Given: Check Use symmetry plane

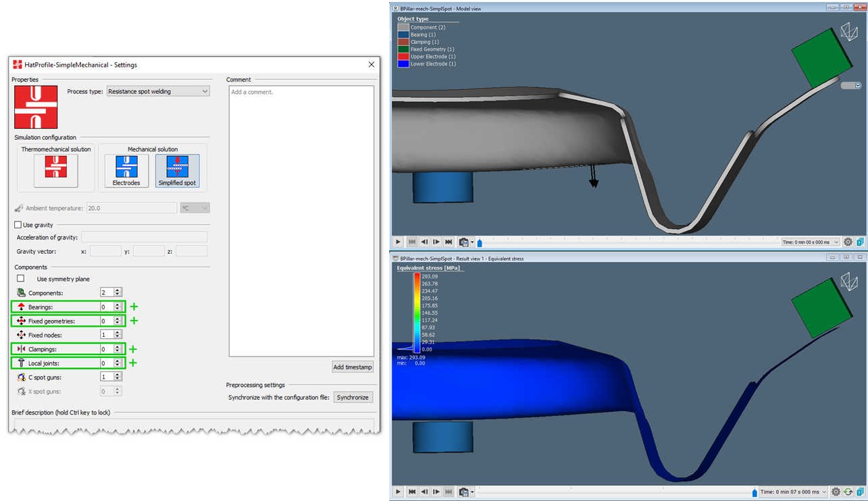Looking at the screenshot, I should coord(20,280).
